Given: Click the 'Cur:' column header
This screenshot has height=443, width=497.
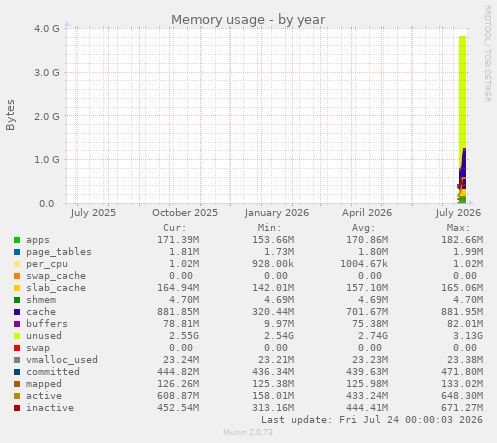Looking at the screenshot, I should coord(175,228).
